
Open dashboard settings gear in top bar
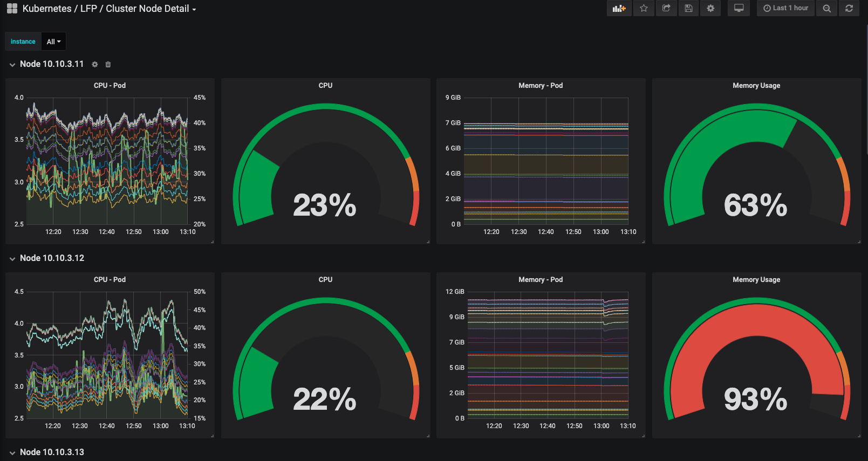tap(710, 8)
